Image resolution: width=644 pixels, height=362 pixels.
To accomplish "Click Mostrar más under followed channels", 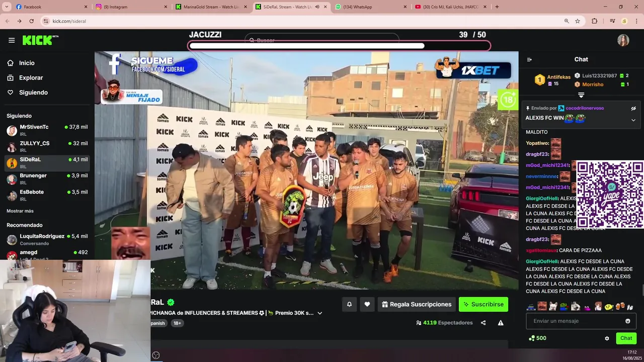I will pos(20,211).
